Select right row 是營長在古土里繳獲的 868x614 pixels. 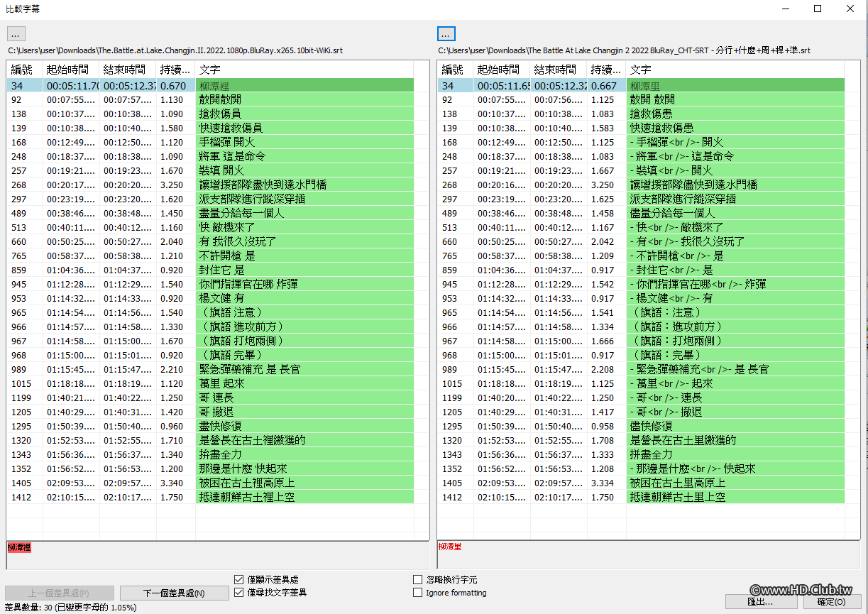[x=641, y=440]
